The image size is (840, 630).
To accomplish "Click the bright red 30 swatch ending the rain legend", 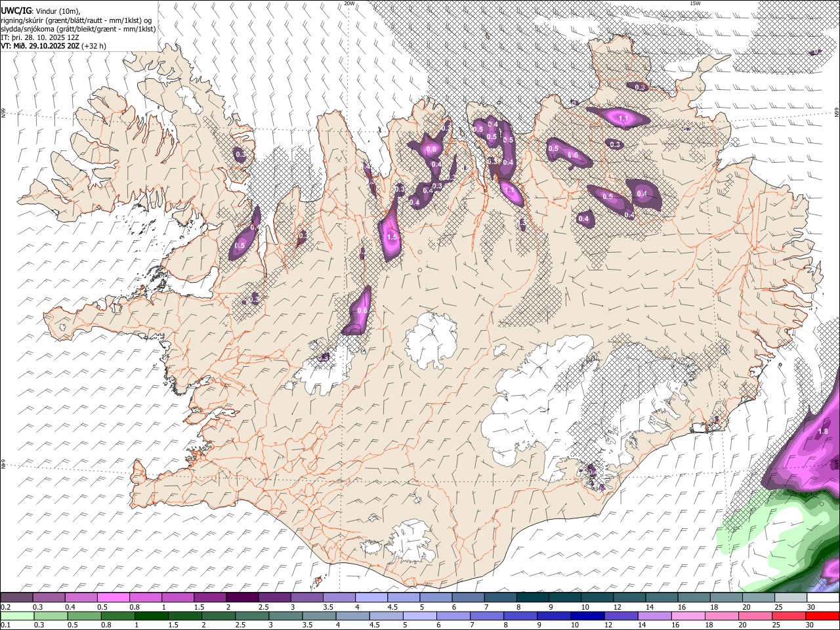I will (822, 616).
